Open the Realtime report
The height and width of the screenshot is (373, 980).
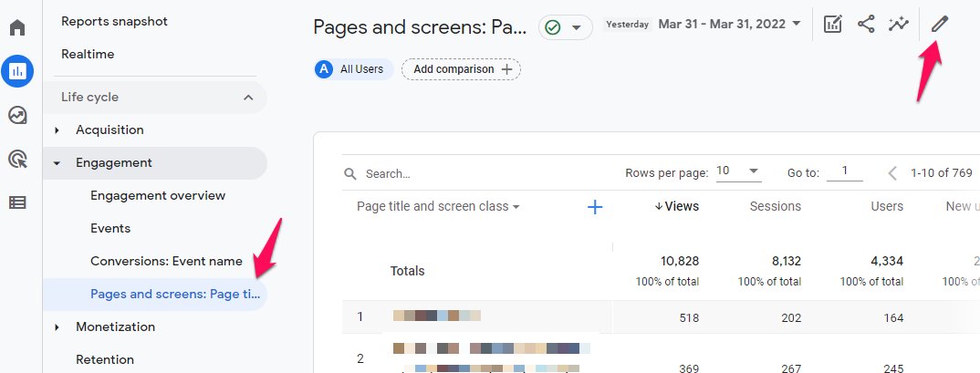88,55
